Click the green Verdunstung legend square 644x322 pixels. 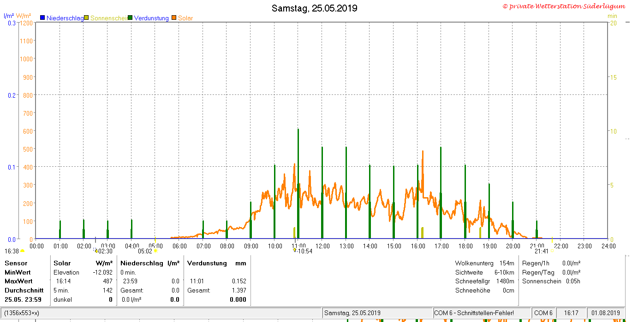tap(130, 18)
